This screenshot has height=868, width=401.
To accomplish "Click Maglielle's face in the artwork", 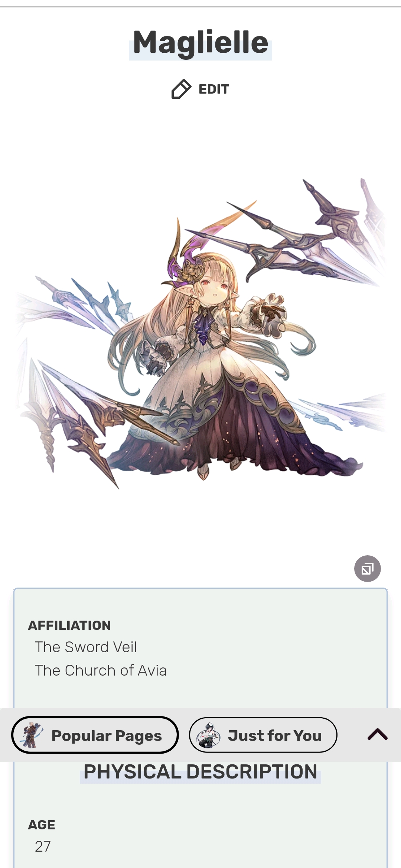I will (x=214, y=288).
